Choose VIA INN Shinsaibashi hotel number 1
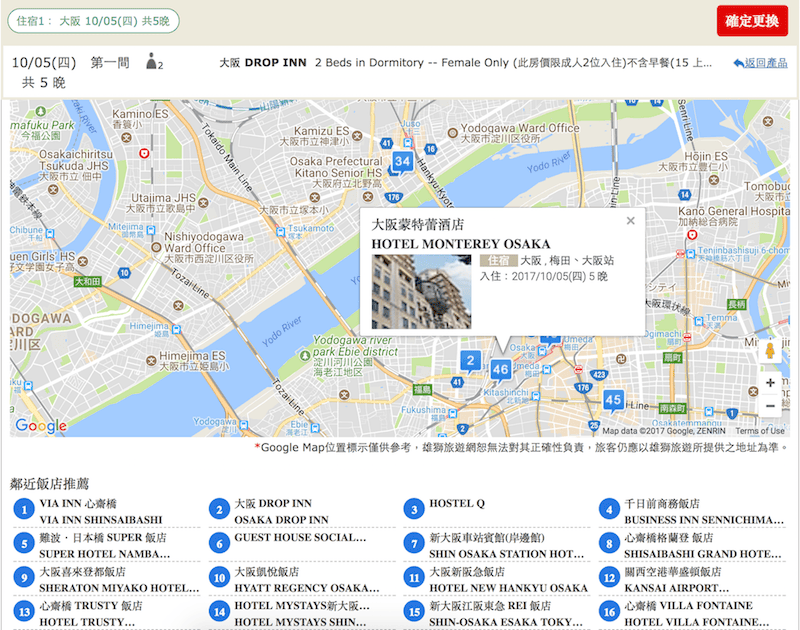 click(100, 512)
